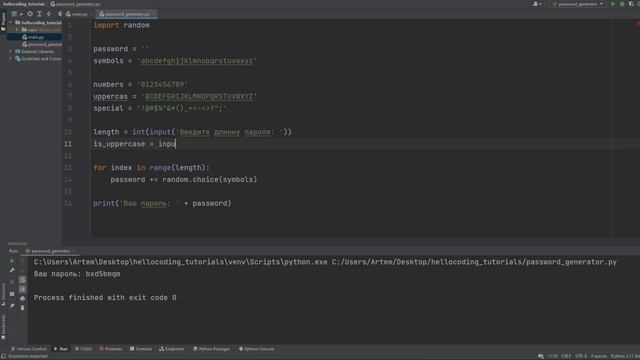Open the Endpoints tool window

point(171,349)
